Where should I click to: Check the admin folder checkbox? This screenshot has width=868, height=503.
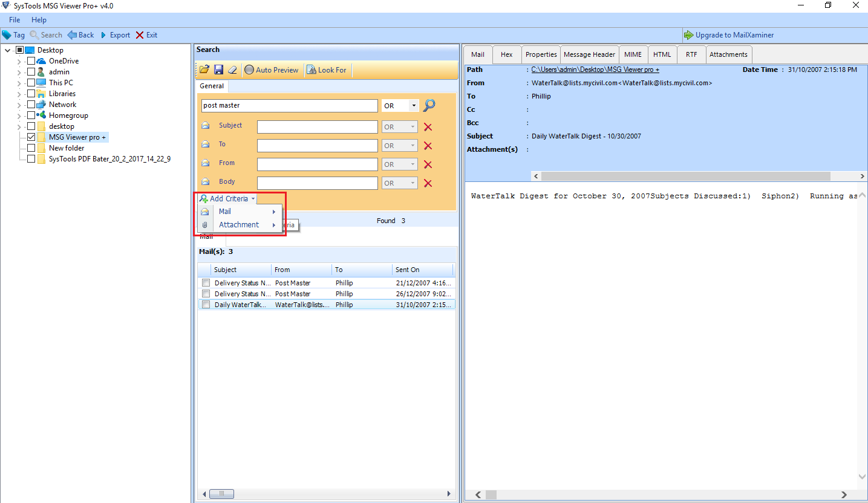(31, 72)
